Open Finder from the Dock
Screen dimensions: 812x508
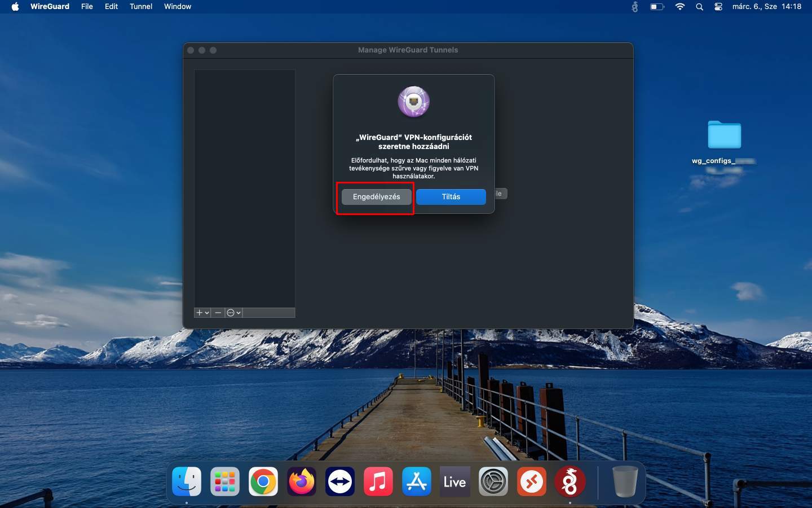[187, 481]
